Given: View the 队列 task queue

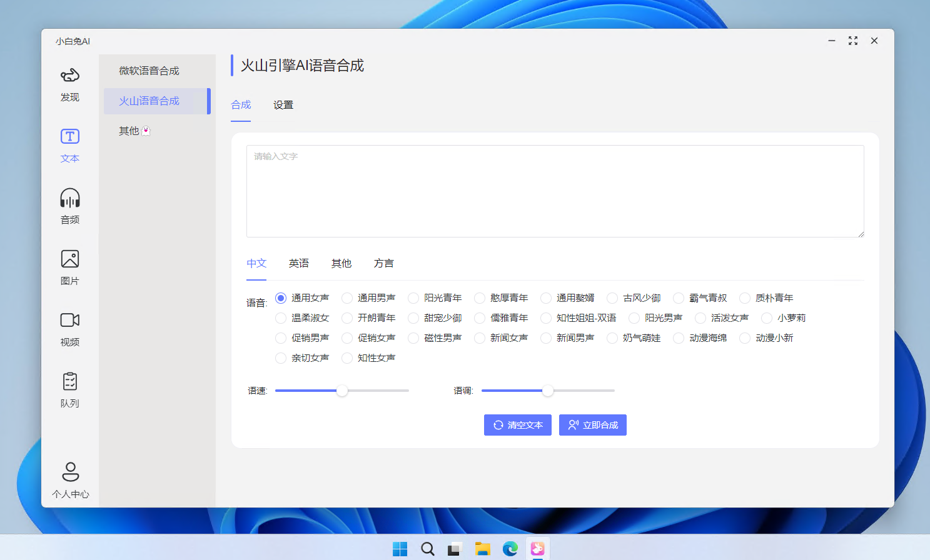Looking at the screenshot, I should [x=69, y=389].
